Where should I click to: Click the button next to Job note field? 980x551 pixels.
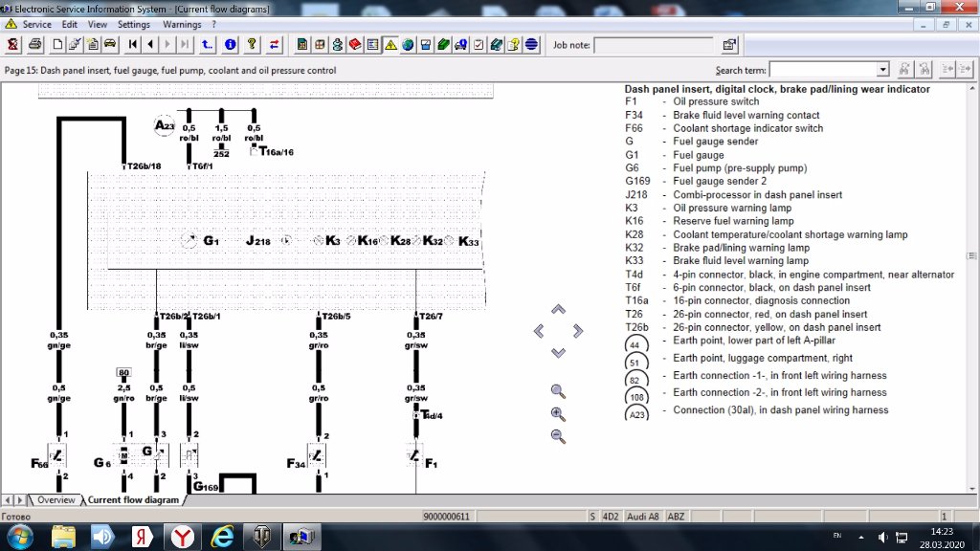729,45
